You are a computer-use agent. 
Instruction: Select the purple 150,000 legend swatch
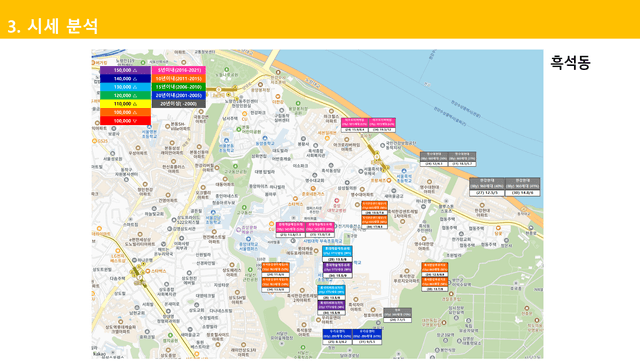coord(125,70)
